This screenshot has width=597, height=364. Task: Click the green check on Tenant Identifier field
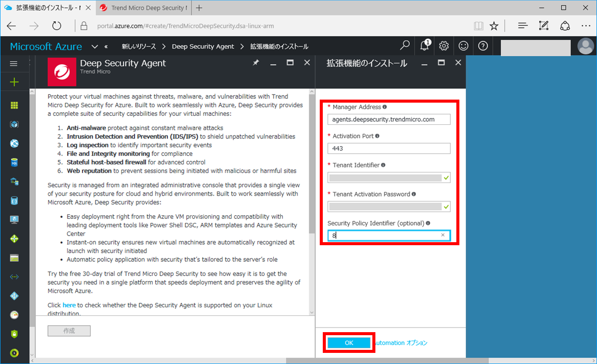tap(446, 177)
